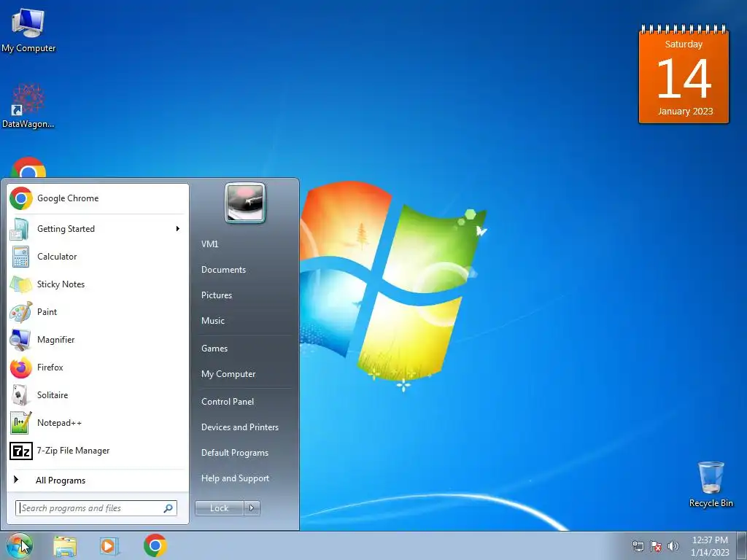Click the network icon in system tray
Screen dimensions: 747x560
click(638, 546)
